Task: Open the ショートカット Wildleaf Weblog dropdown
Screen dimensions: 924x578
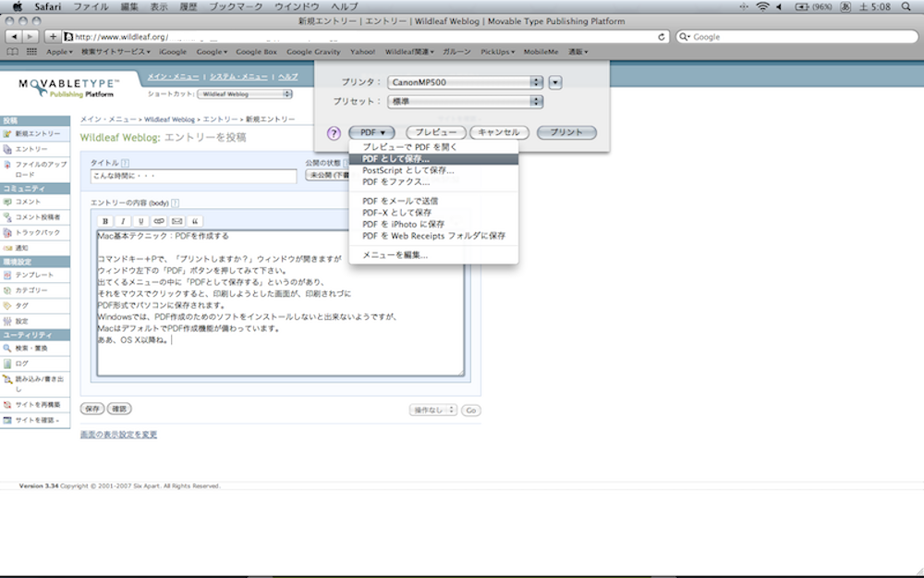Action: [x=245, y=94]
